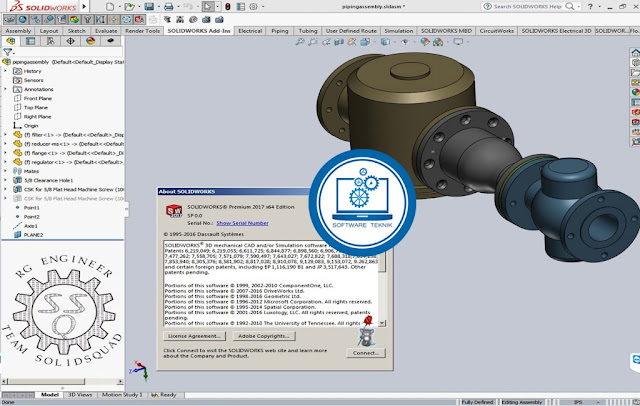The image size is (640, 406).
Task: Select the Front Plane tree item
Action: coord(38,98)
